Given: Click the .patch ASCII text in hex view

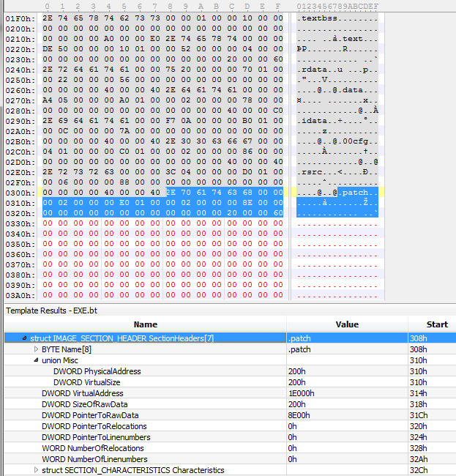Looking at the screenshot, I should (x=353, y=193).
